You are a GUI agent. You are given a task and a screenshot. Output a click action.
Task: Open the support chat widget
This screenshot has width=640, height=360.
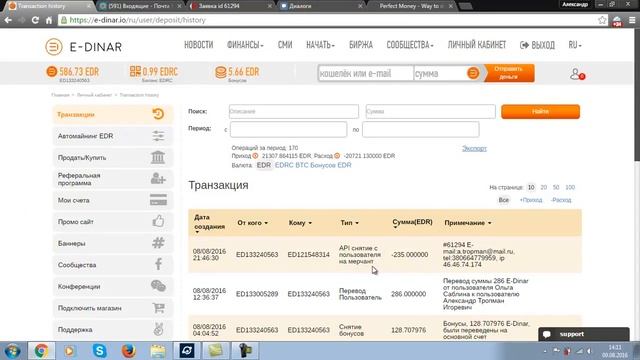(x=584, y=334)
